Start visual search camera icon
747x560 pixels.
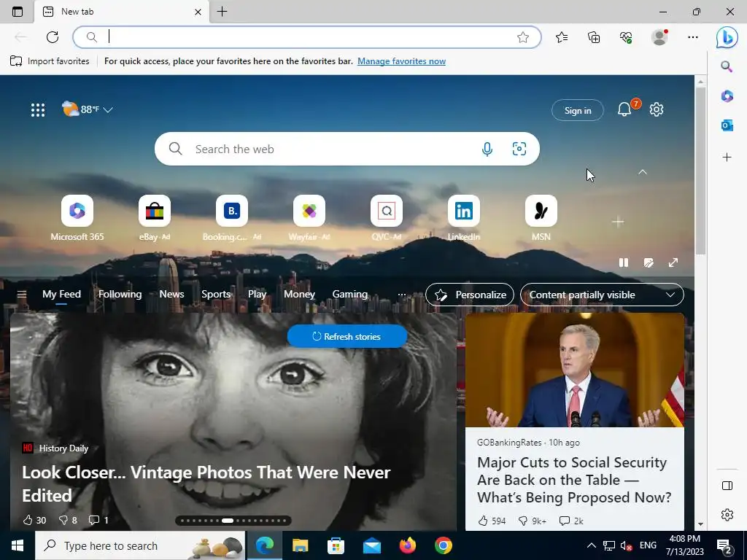pos(519,149)
